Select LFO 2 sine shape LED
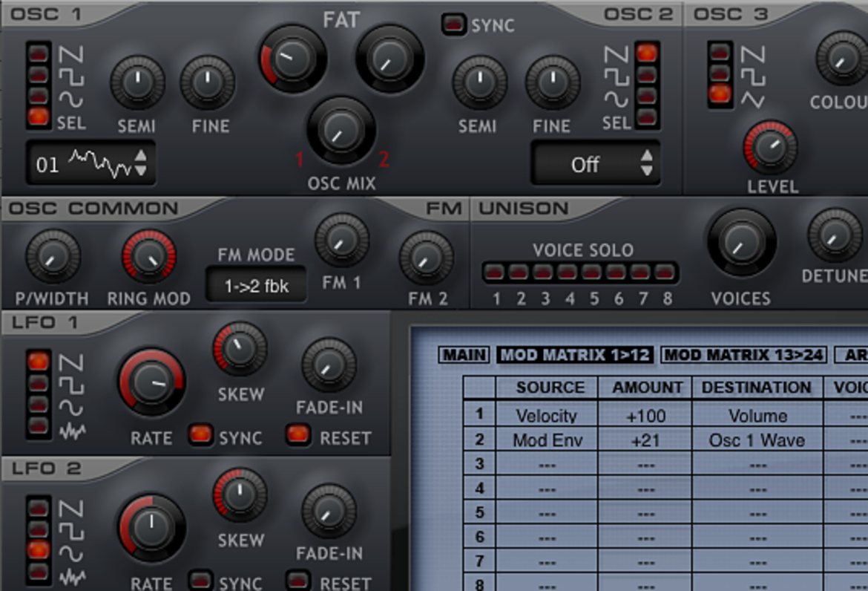This screenshot has height=591, width=868. (38, 549)
